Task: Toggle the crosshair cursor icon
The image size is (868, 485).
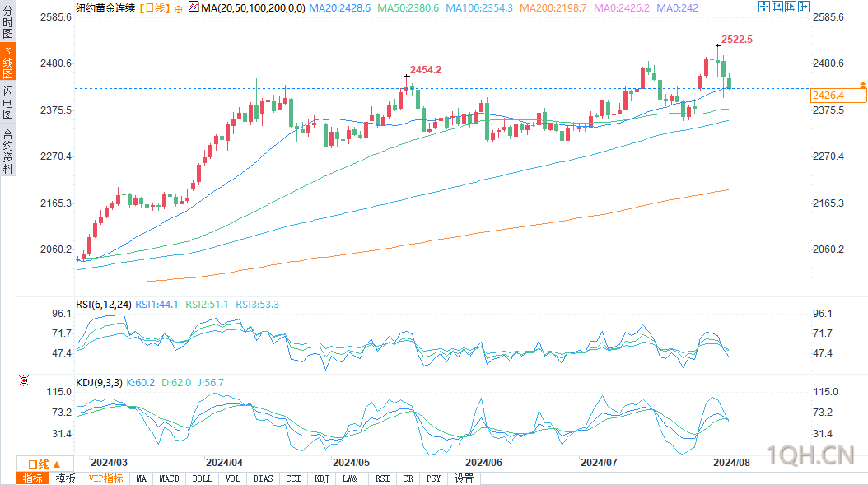Action: tap(764, 7)
